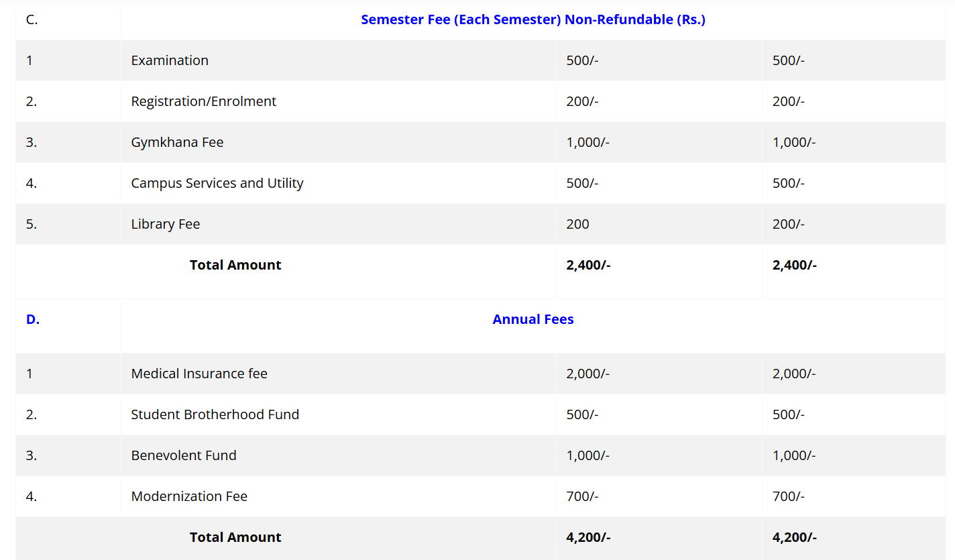Select the section letter C. cell
The width and height of the screenshot is (955, 560).
coord(32,19)
